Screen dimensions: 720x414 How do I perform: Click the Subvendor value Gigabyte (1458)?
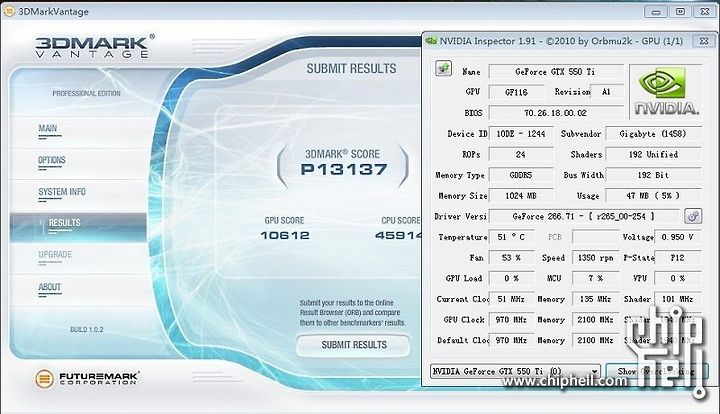(653, 134)
